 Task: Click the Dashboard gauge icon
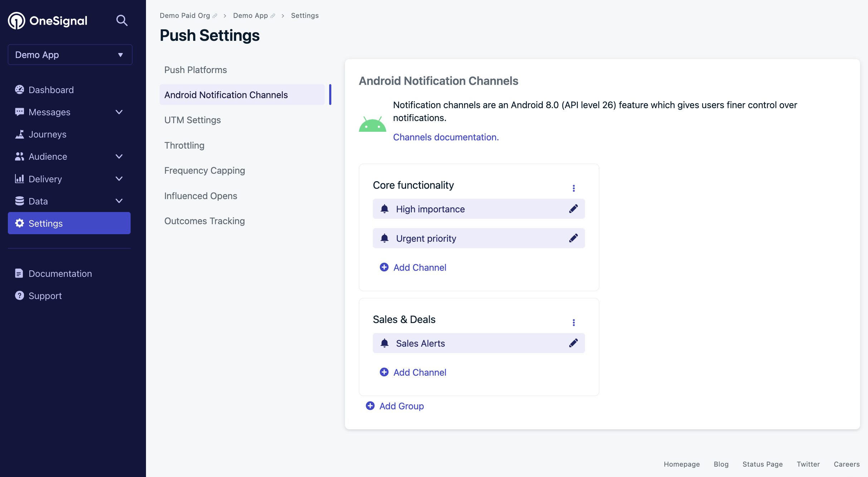[19, 90]
